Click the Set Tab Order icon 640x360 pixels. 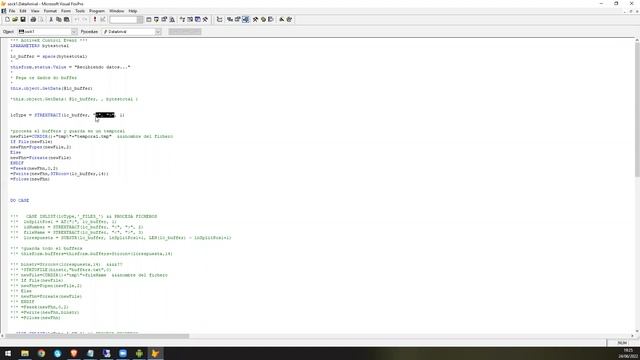[x=220, y=19]
